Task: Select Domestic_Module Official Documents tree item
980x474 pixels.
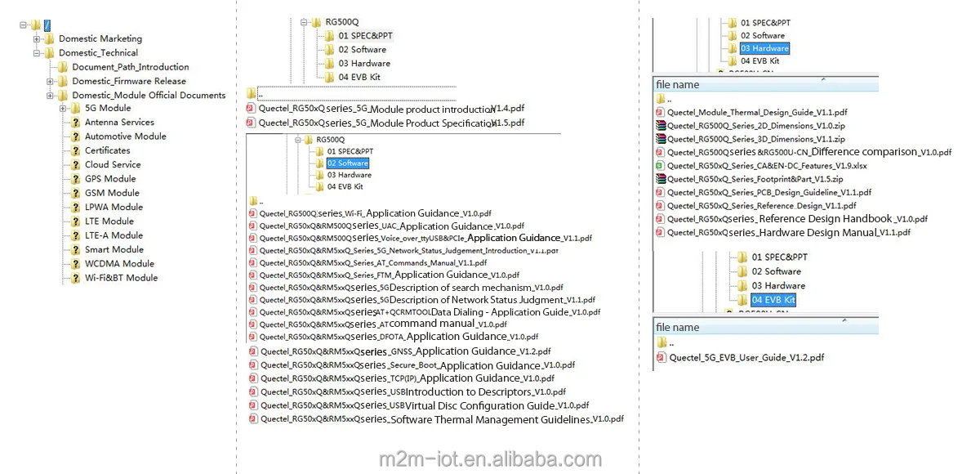Action: click(149, 95)
